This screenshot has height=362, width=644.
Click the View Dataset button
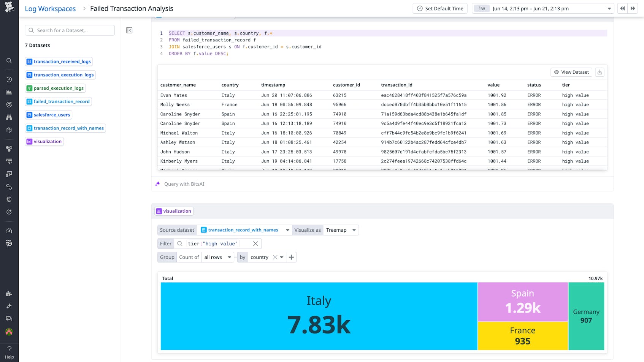coord(571,72)
